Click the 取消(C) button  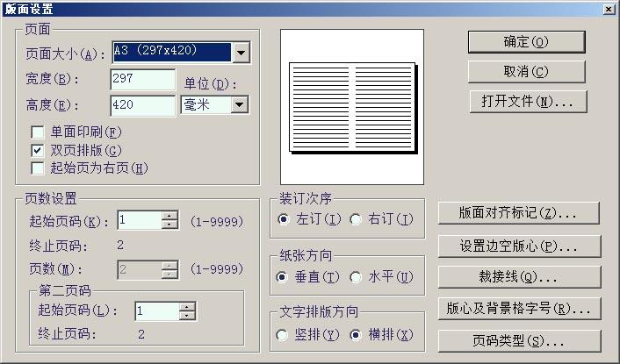click(526, 72)
